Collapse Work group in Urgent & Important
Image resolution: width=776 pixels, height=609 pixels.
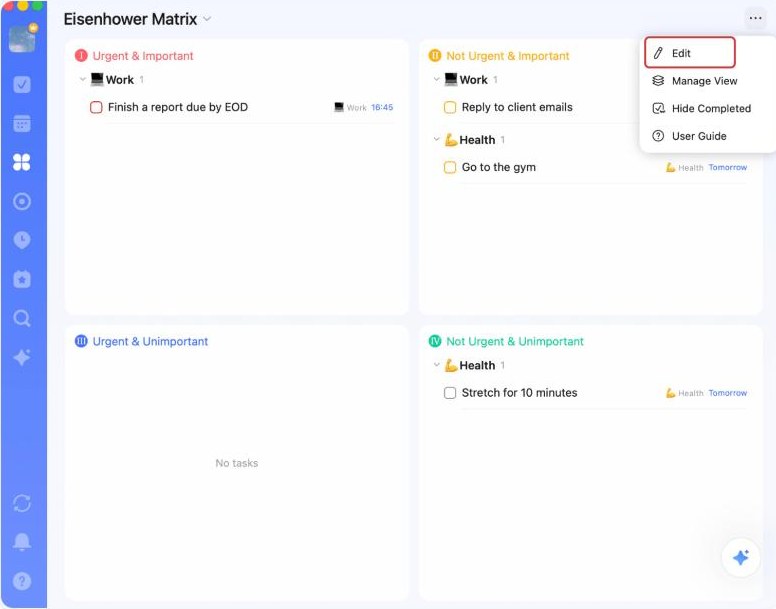(83, 79)
